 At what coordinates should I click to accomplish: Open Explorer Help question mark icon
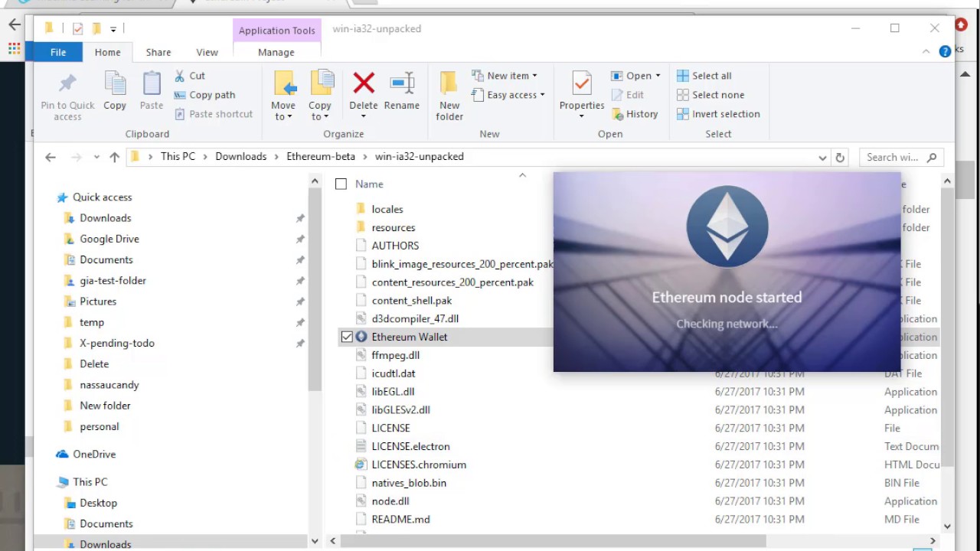[945, 51]
